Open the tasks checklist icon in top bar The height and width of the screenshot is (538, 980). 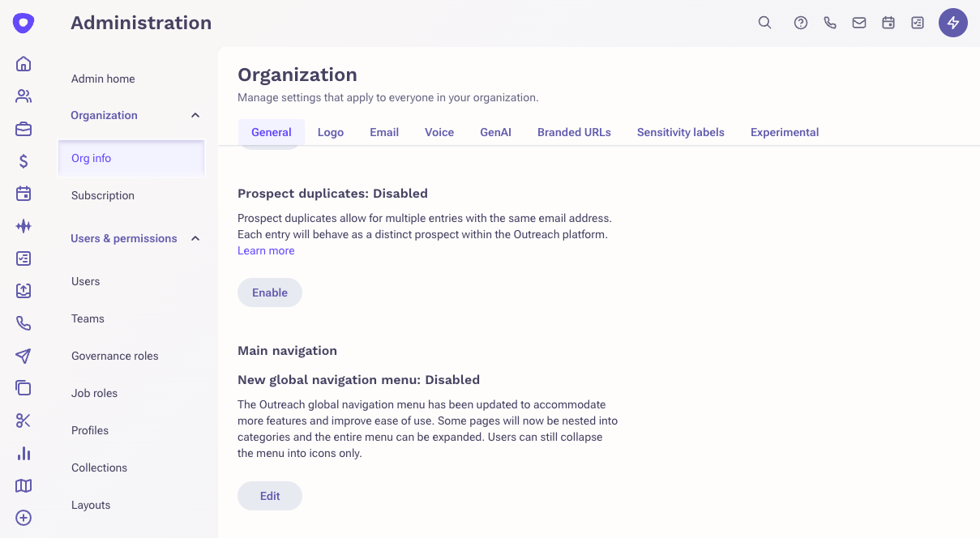(x=917, y=23)
